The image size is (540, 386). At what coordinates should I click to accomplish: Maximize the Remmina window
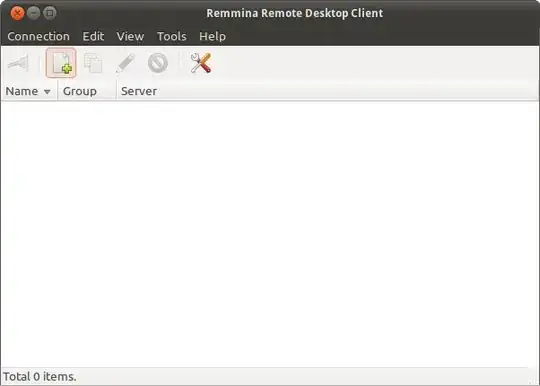click(x=50, y=13)
